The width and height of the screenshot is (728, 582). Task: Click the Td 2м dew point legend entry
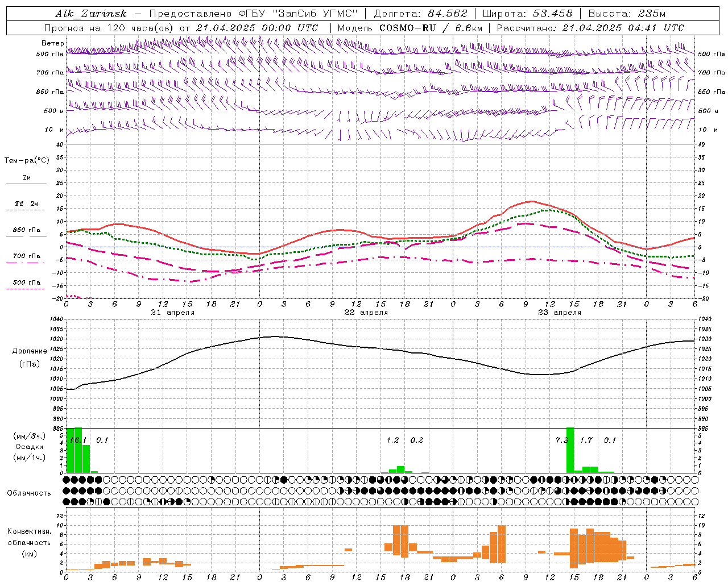pos(27,203)
